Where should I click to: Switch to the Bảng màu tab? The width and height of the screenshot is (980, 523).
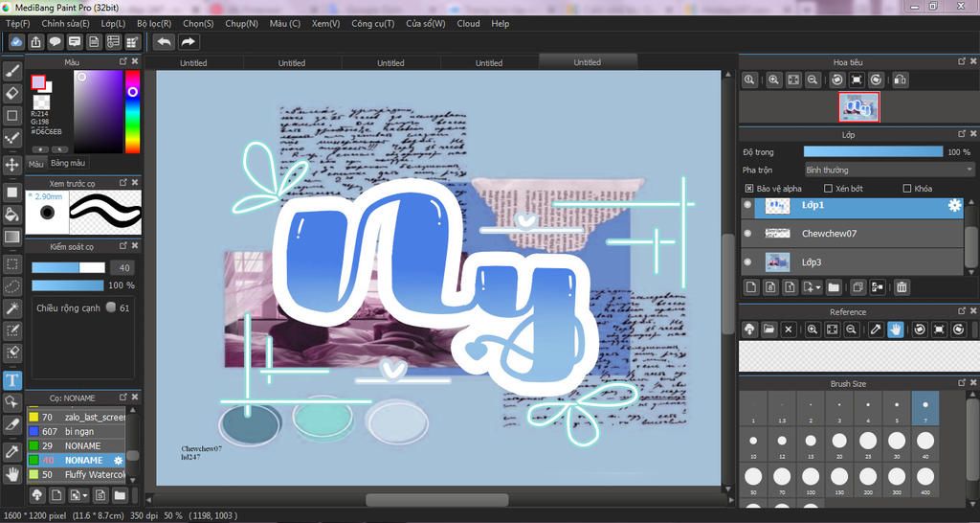[x=68, y=163]
